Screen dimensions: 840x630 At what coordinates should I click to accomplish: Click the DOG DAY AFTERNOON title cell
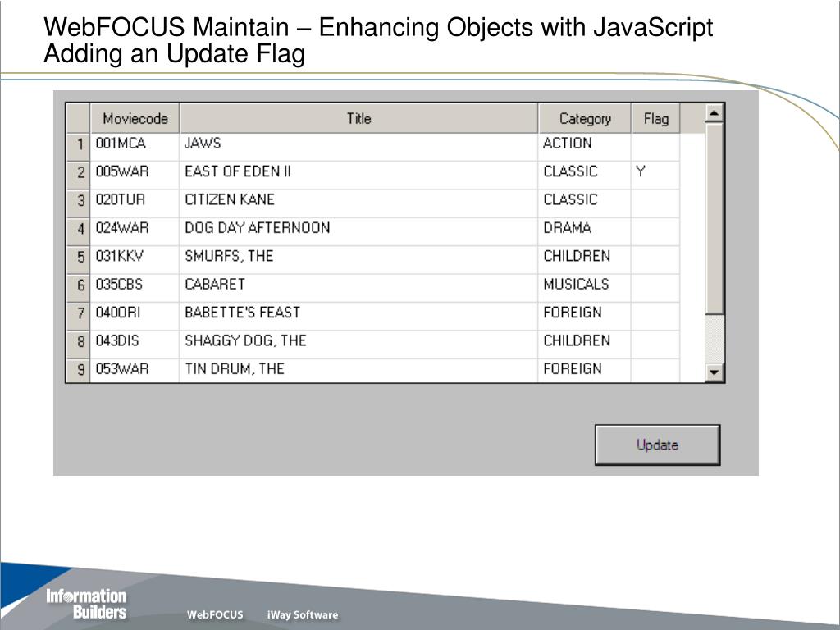(359, 231)
